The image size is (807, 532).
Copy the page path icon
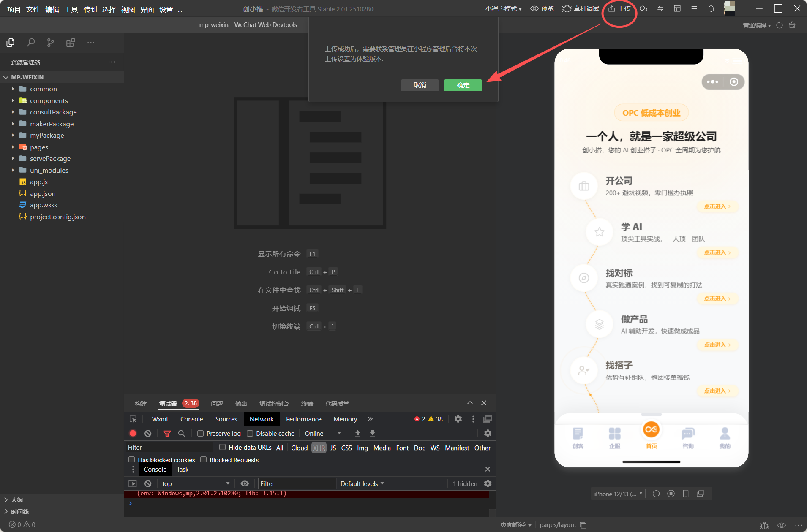583,525
